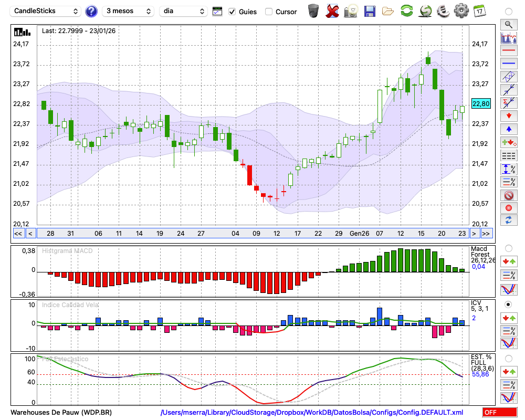The width and height of the screenshot is (525, 420).
Task: Select the red horizontal line drawing tool
Action: [x=508, y=51]
